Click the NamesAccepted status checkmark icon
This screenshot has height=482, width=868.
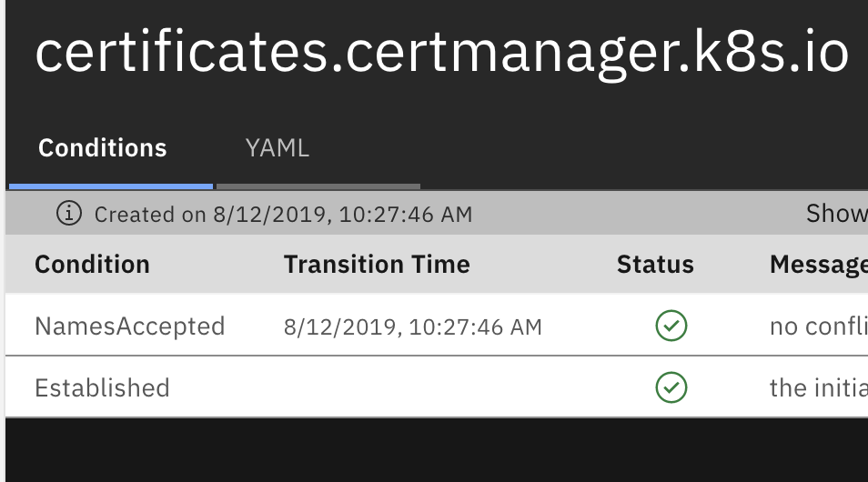(x=671, y=326)
